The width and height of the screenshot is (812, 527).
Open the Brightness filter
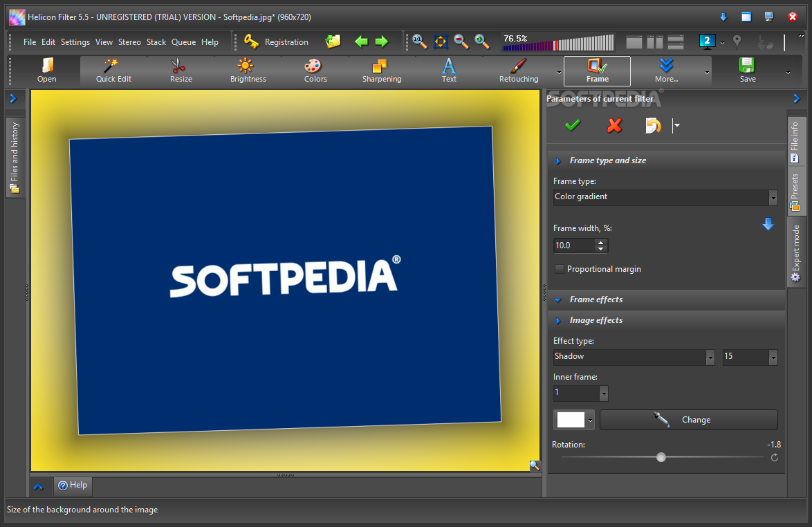point(248,71)
